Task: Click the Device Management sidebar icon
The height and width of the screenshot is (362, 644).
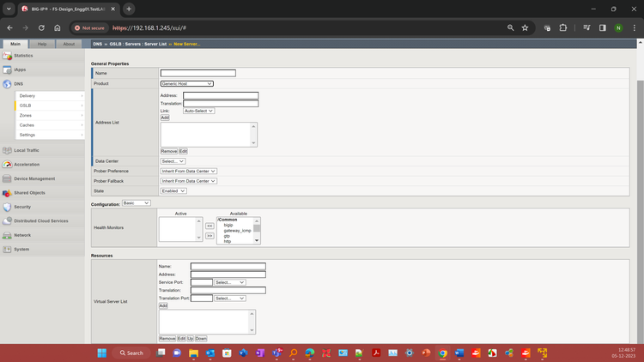Action: click(7, 178)
